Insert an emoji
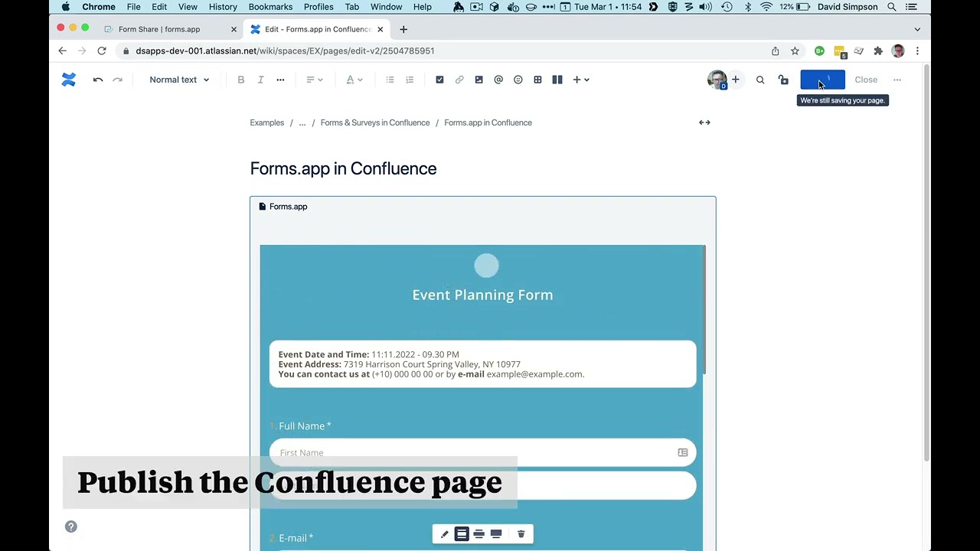This screenshot has height=551, width=980. pyautogui.click(x=518, y=80)
